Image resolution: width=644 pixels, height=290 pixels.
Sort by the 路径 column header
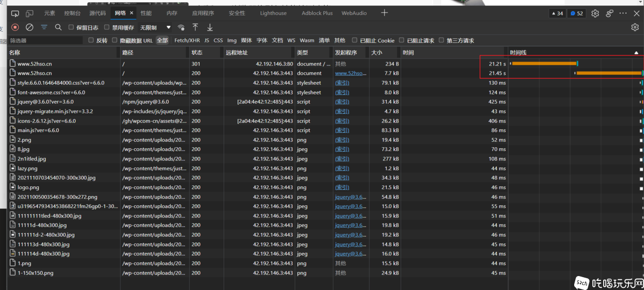[x=155, y=53]
